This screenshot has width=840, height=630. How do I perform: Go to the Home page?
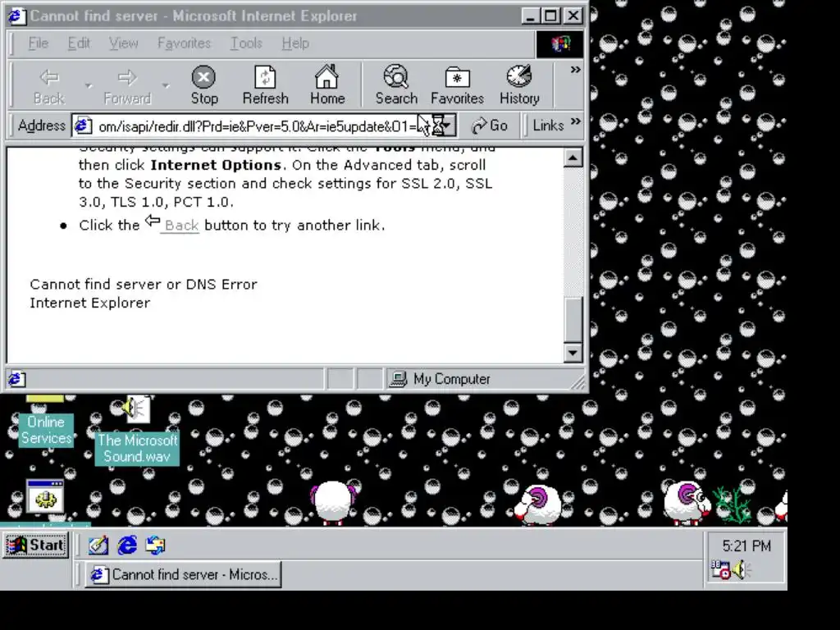326,85
